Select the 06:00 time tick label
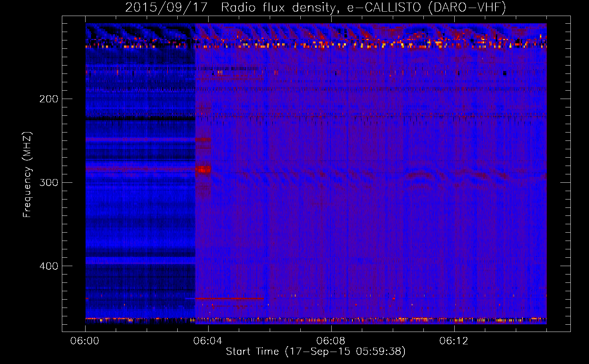589x364 pixels. pos(85,341)
